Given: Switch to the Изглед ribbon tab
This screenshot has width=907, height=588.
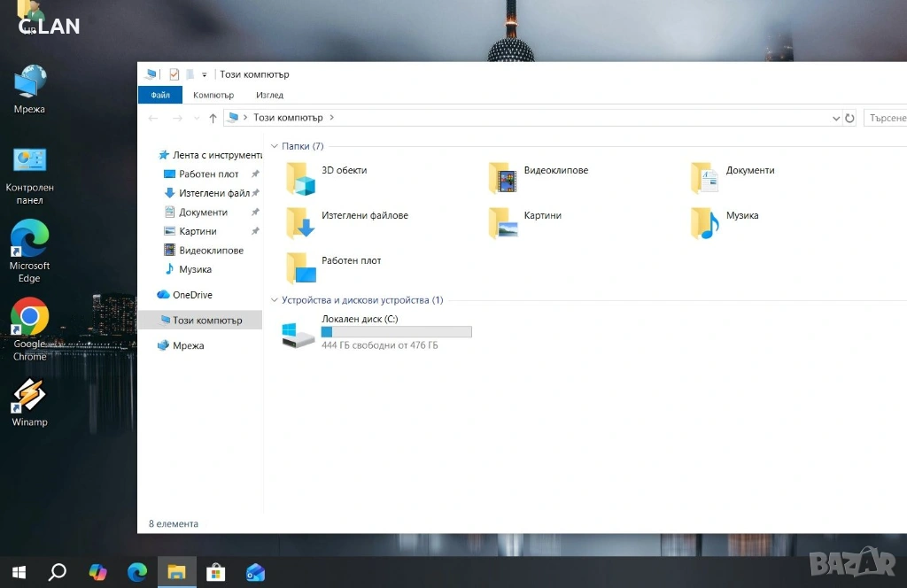Looking at the screenshot, I should 269,95.
